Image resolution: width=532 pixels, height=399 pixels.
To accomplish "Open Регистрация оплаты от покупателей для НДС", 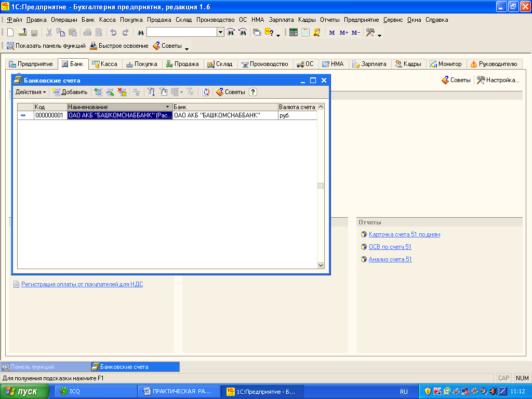I will tap(82, 284).
